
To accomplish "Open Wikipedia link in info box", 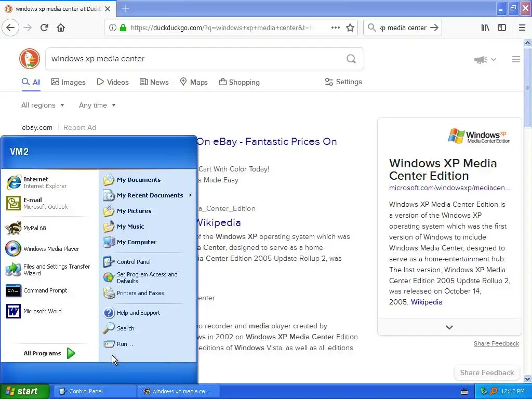I will [427, 302].
